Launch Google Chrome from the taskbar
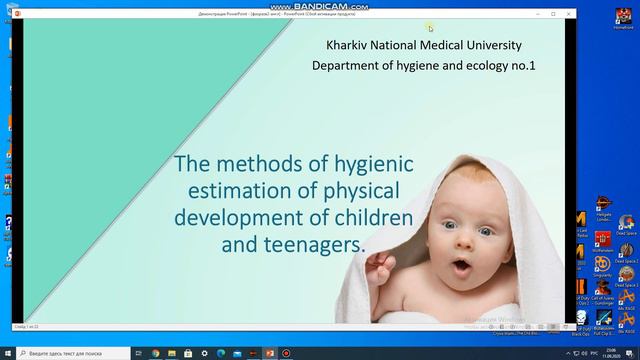 point(156,353)
